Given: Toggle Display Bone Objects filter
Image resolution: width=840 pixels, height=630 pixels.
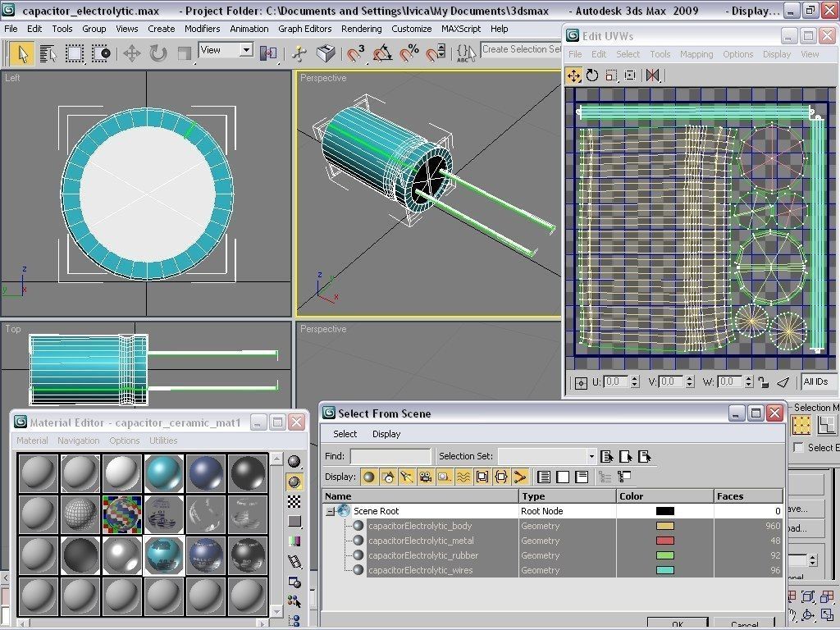Looking at the screenshot, I should point(519,477).
